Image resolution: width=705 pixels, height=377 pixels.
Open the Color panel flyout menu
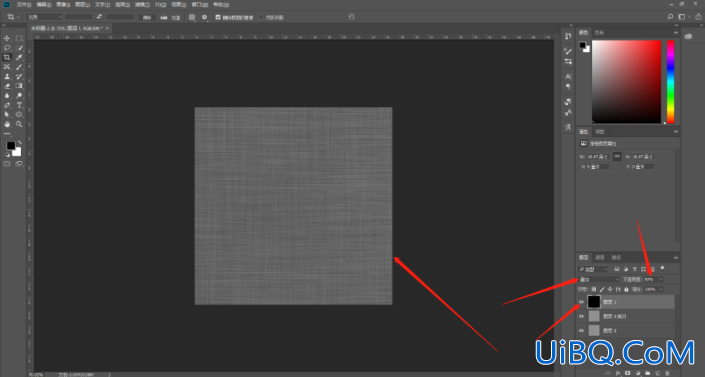pos(676,32)
